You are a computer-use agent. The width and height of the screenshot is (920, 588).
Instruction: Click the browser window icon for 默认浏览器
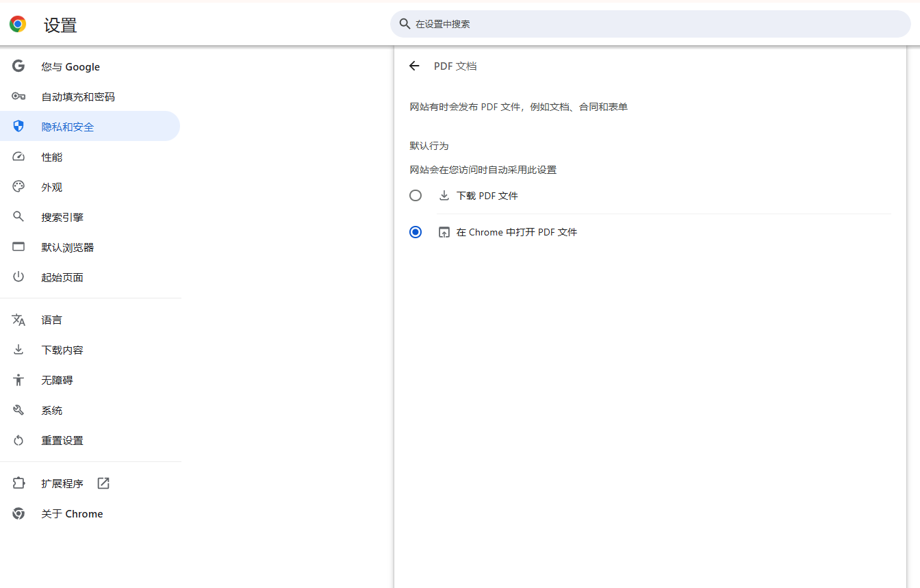click(x=18, y=247)
